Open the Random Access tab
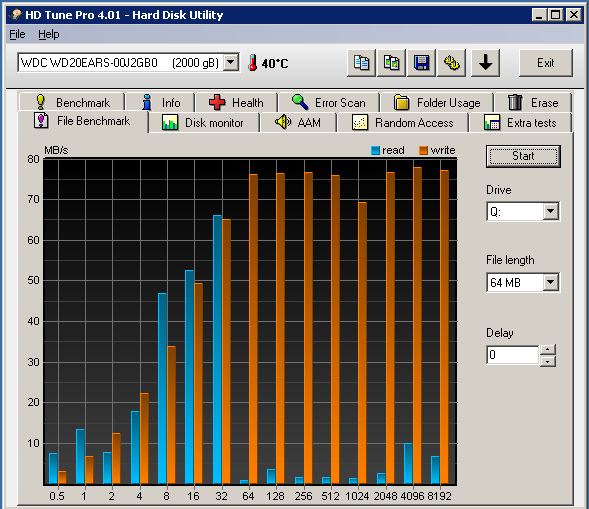This screenshot has width=589, height=509. 403,123
